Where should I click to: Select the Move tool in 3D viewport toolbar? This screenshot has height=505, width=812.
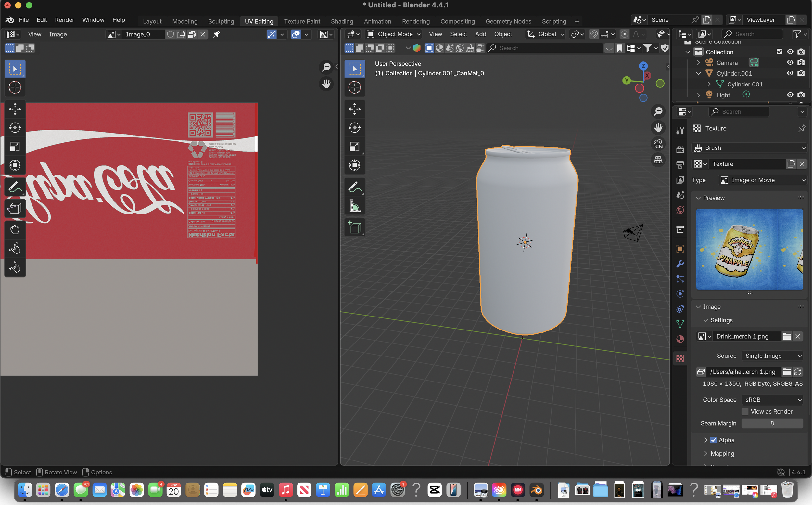pyautogui.click(x=354, y=109)
